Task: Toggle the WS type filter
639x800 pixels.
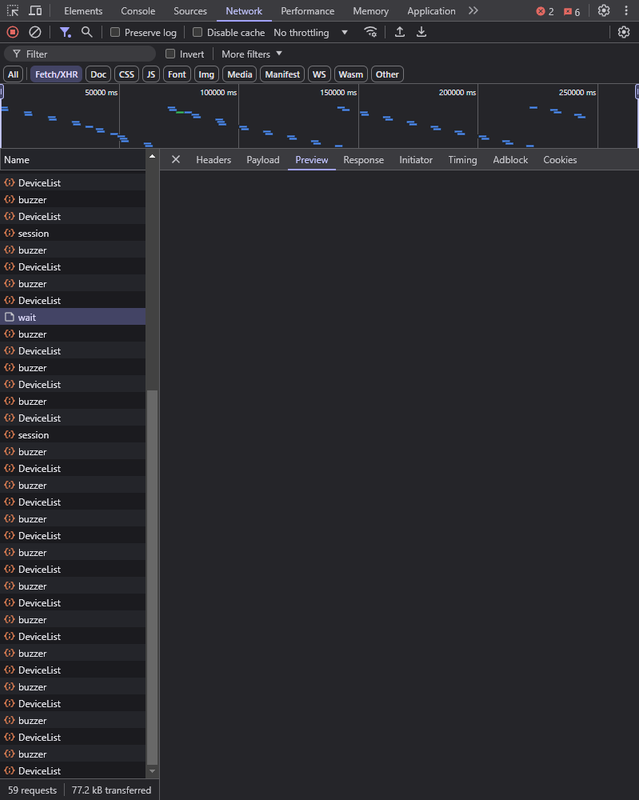Action: tap(319, 74)
